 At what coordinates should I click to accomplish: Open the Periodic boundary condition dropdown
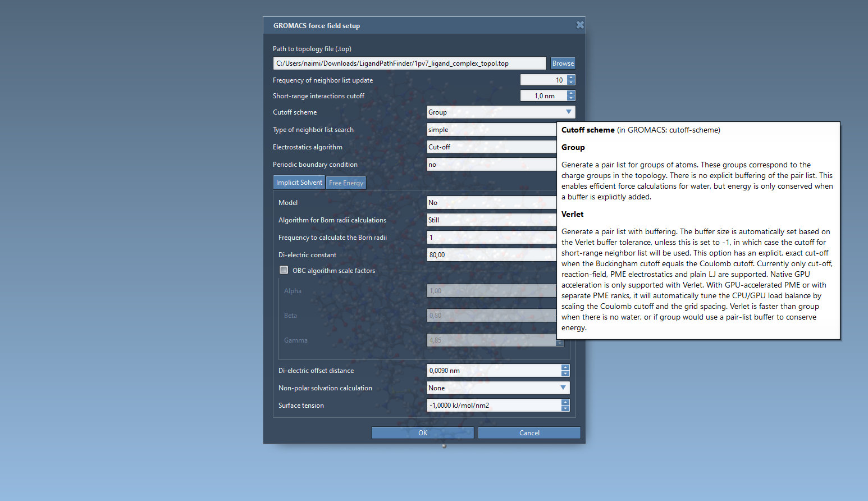491,165
